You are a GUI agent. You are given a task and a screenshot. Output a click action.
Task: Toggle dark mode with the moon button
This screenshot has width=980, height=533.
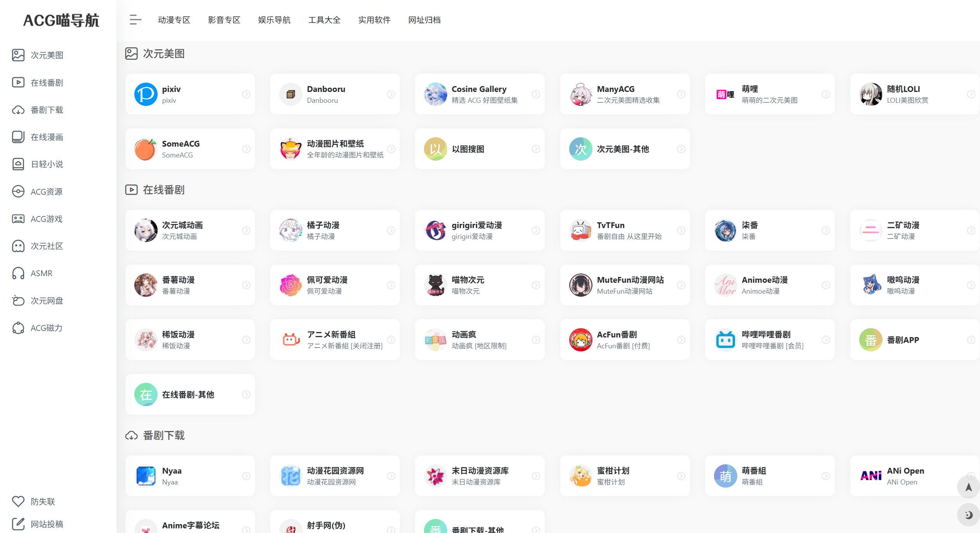pyautogui.click(x=968, y=515)
